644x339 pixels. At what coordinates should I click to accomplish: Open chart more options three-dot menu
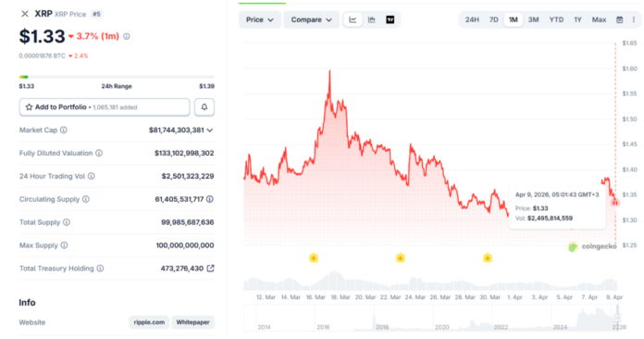[634, 19]
